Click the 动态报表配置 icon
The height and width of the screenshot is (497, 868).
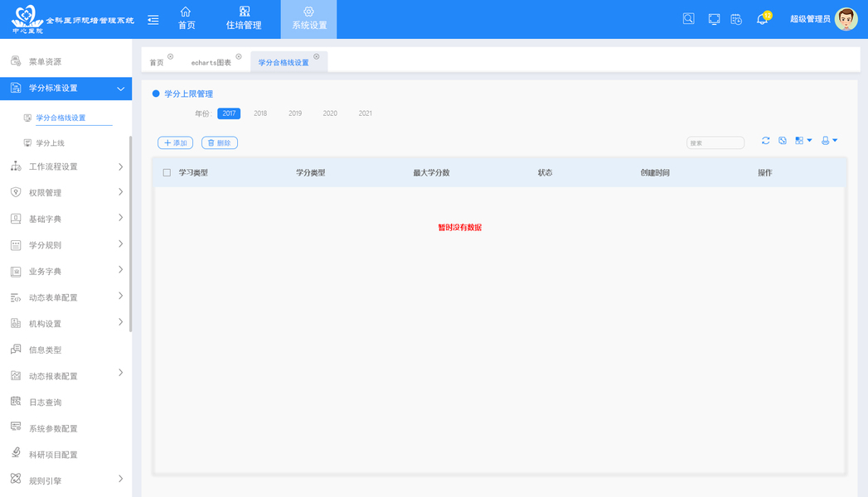(x=16, y=375)
